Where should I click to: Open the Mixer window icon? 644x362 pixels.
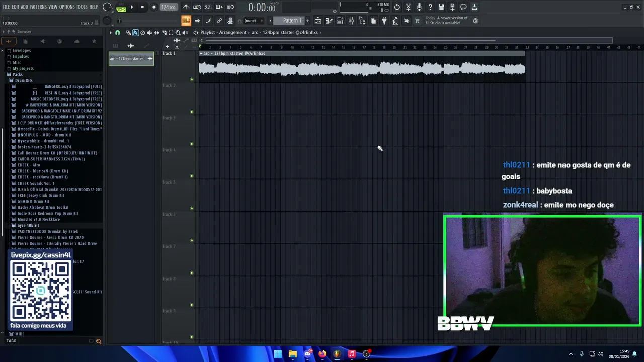(x=351, y=21)
